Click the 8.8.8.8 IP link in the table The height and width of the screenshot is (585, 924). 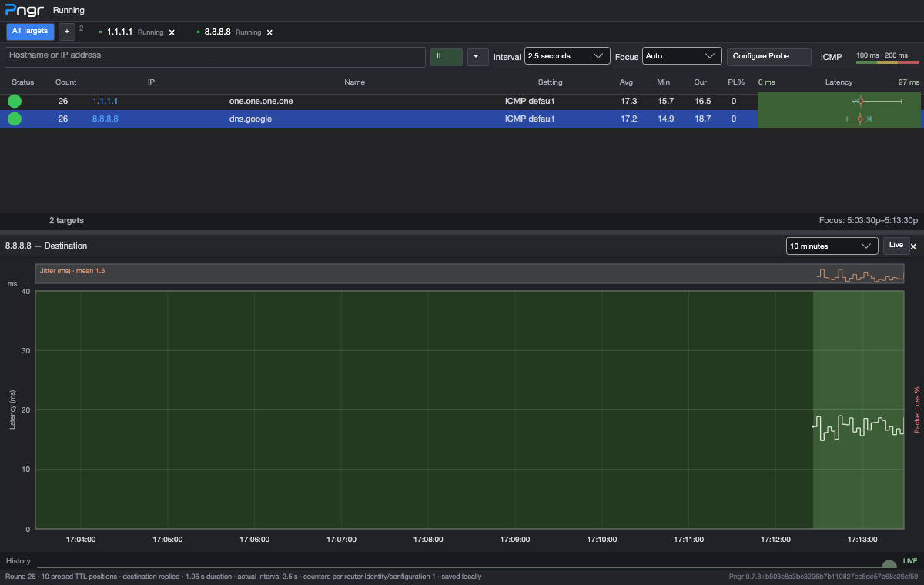tap(105, 119)
